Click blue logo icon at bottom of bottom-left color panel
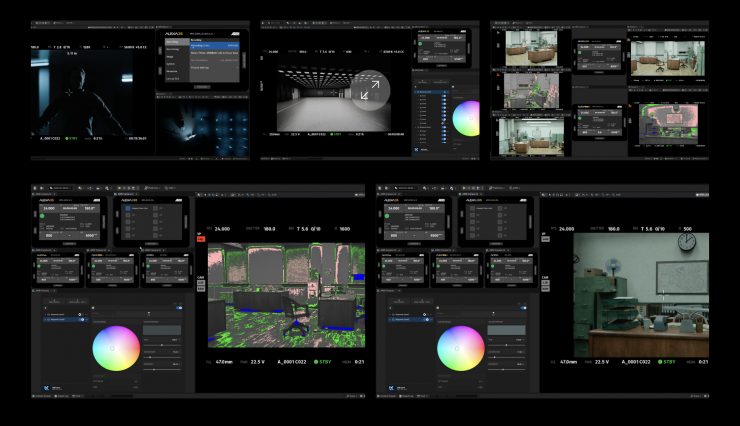This screenshot has height=426, width=740. [47, 388]
